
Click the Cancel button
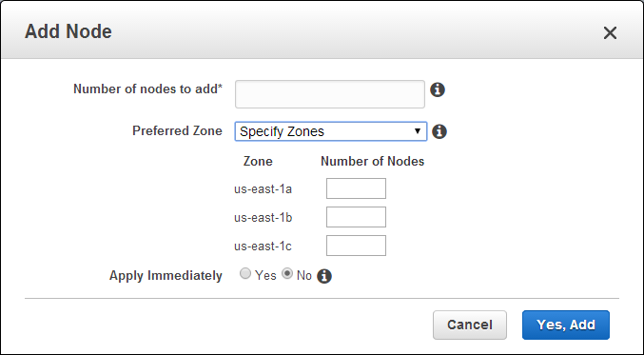tap(470, 325)
